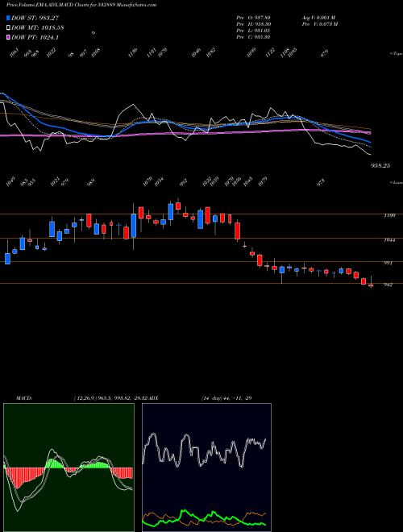Viewport: 403px width, 532px height.
Task: Click the 'MACD:' heading label
Action: tap(24, 398)
